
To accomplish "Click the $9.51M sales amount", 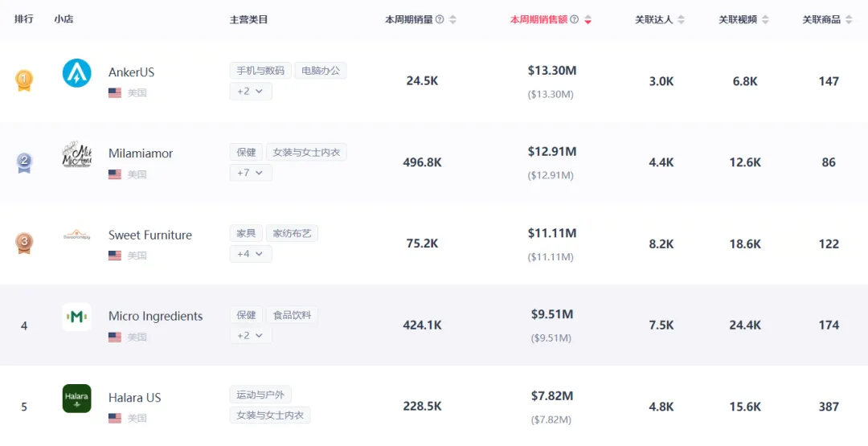I will (552, 314).
